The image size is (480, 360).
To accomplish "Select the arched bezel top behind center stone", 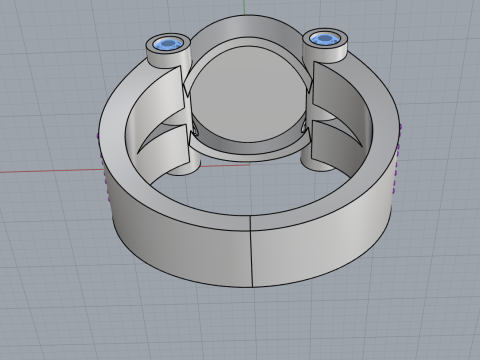I will click(x=247, y=28).
